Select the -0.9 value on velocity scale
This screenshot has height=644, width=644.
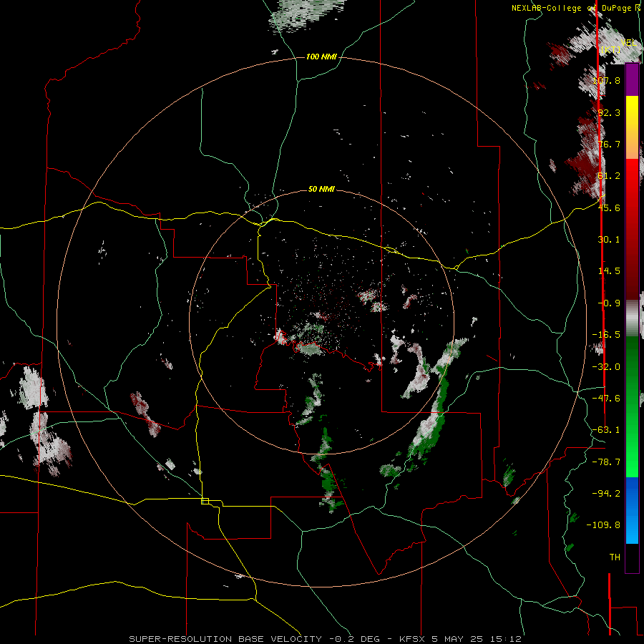(609, 303)
